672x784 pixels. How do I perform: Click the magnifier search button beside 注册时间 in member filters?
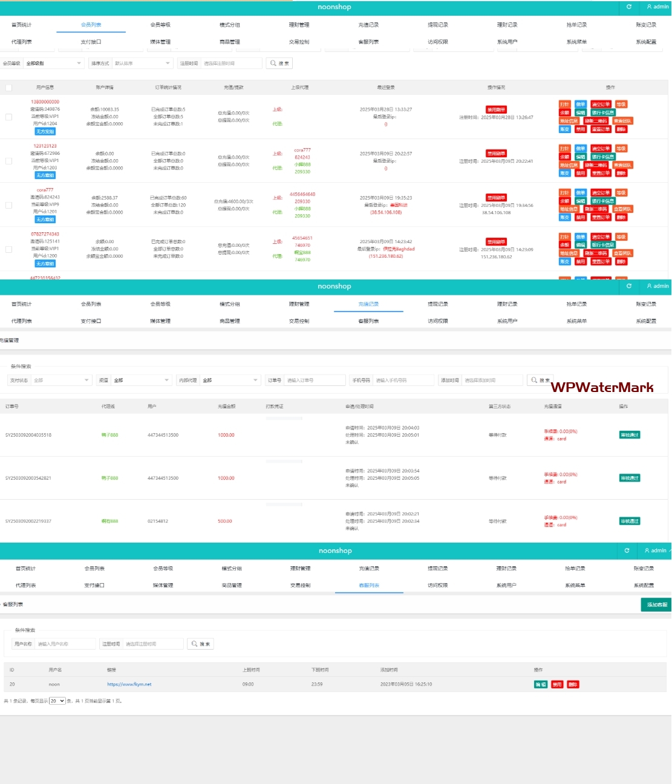pyautogui.click(x=279, y=63)
